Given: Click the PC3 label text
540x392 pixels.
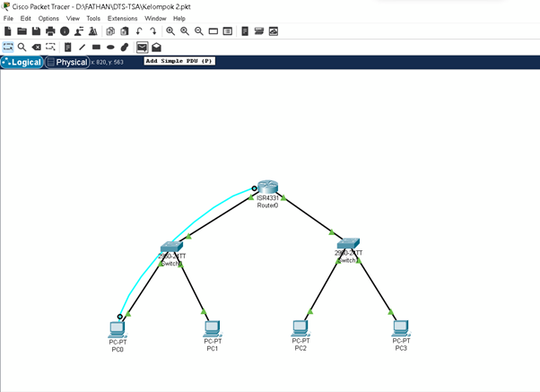Looking at the screenshot, I should 401,348.
